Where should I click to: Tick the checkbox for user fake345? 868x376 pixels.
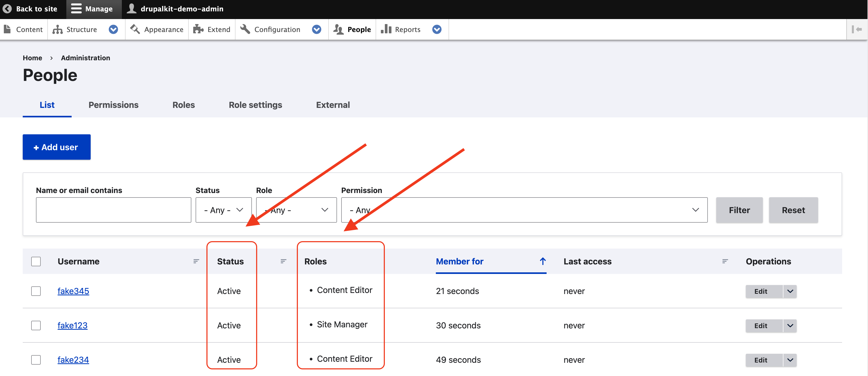pyautogui.click(x=36, y=291)
